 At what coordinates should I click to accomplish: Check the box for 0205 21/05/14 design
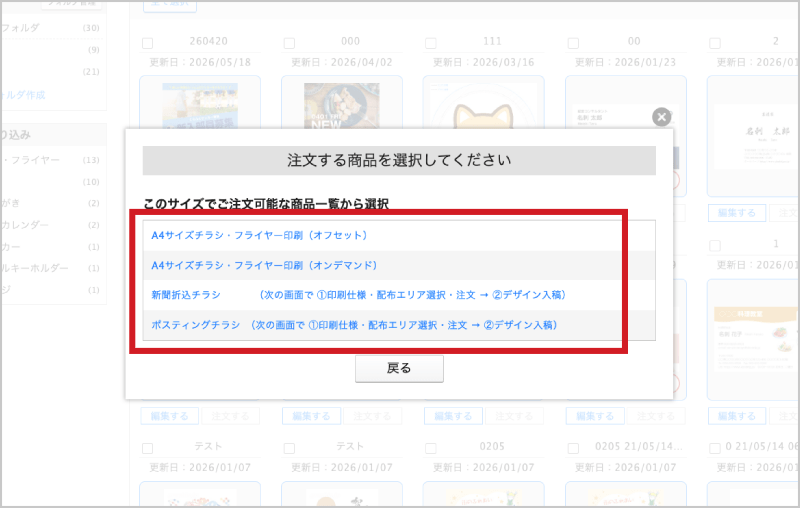pyautogui.click(x=573, y=448)
